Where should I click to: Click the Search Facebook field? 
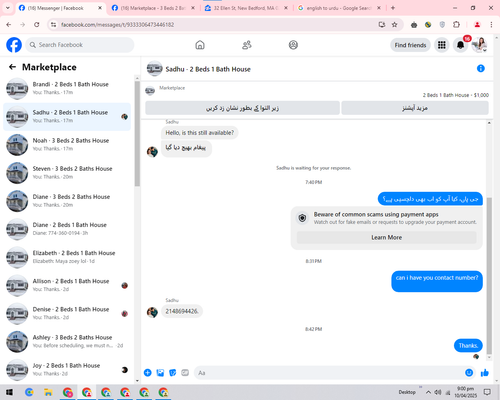[x=80, y=45]
